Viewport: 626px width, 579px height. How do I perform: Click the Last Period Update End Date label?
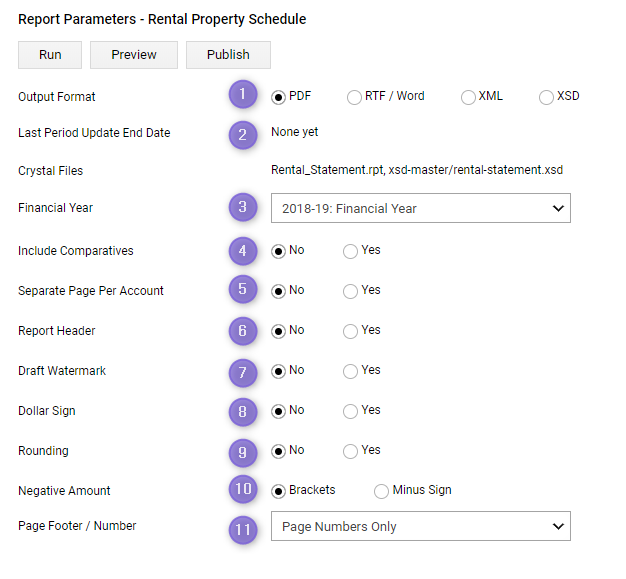click(94, 133)
